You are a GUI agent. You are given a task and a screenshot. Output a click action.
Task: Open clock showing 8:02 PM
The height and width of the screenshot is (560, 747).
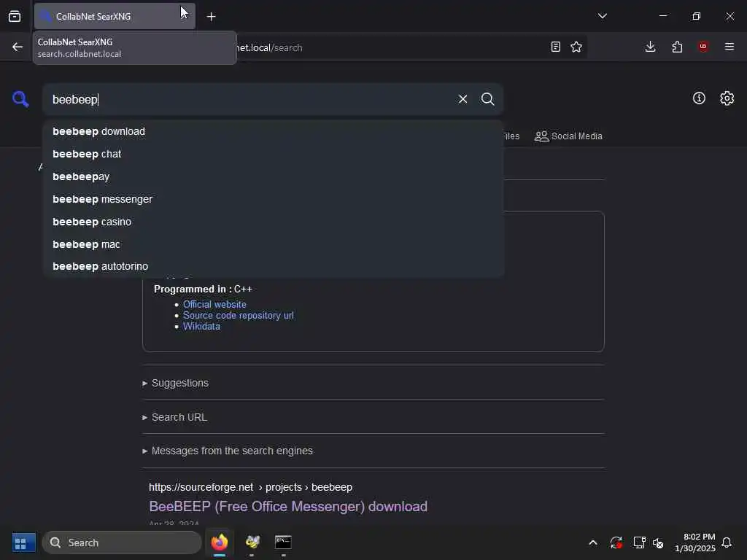695,542
